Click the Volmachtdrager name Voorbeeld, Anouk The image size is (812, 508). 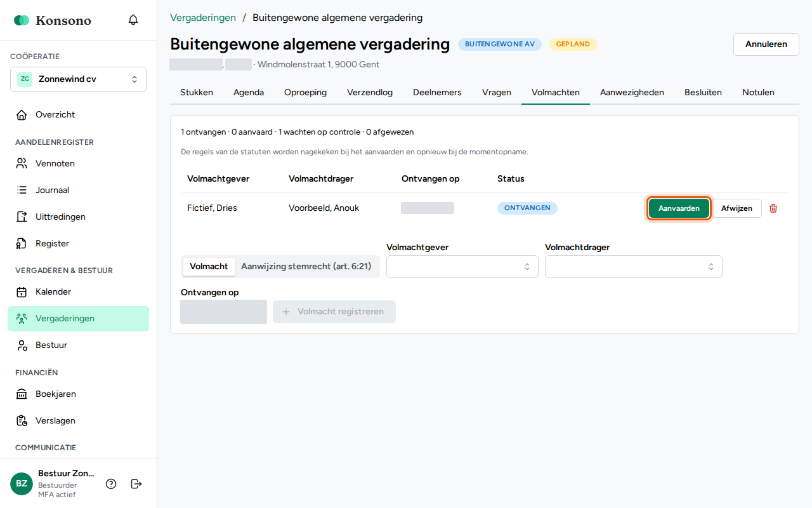tap(324, 208)
